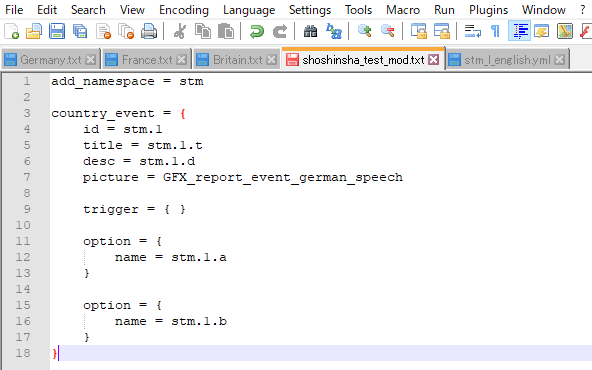Viewport: 592px width, 370px height.
Task: Toggle synchronize horizontal scrolling
Action: [442, 31]
